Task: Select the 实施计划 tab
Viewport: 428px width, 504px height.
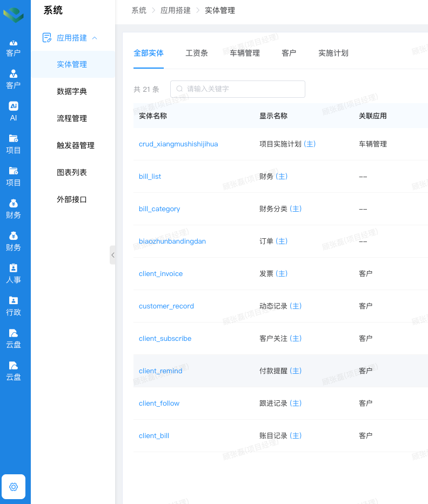Action: coord(333,53)
